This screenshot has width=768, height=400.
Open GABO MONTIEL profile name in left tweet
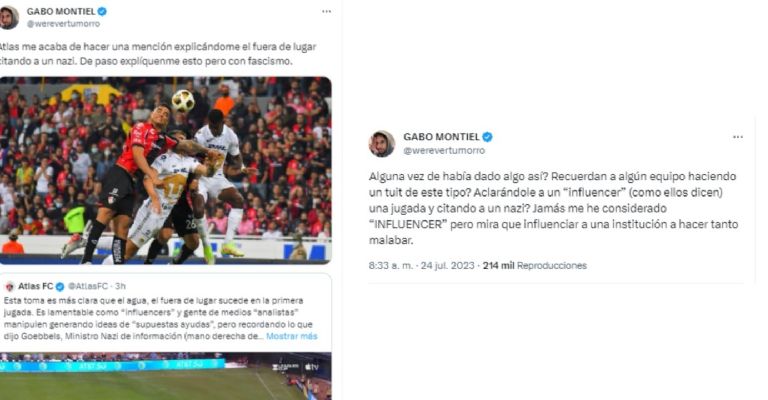(x=61, y=11)
